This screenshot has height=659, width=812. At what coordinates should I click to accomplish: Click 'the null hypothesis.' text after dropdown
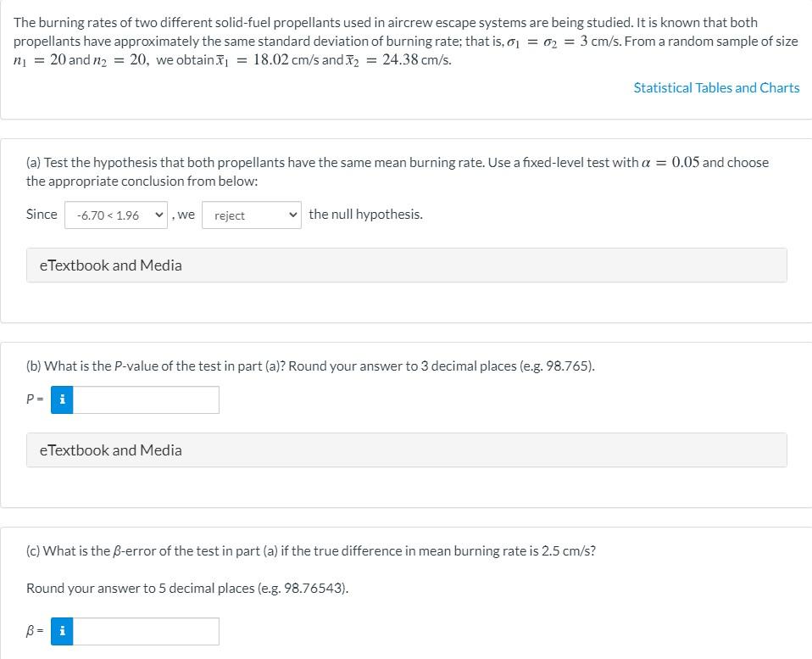pyautogui.click(x=365, y=215)
